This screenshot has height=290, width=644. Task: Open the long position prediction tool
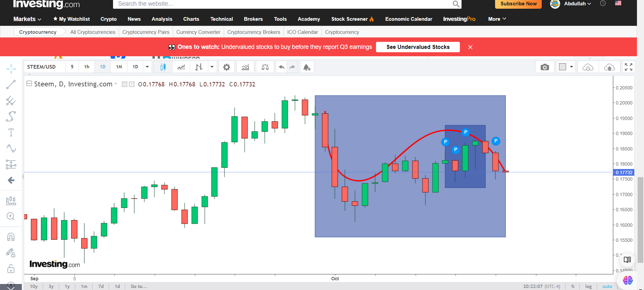coord(11,164)
